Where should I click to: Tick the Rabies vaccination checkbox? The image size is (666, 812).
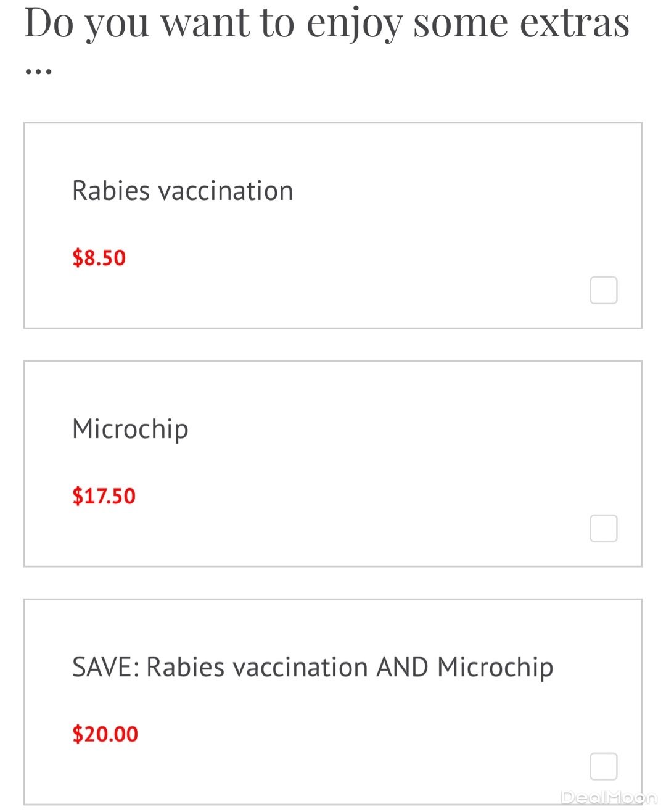(603, 290)
